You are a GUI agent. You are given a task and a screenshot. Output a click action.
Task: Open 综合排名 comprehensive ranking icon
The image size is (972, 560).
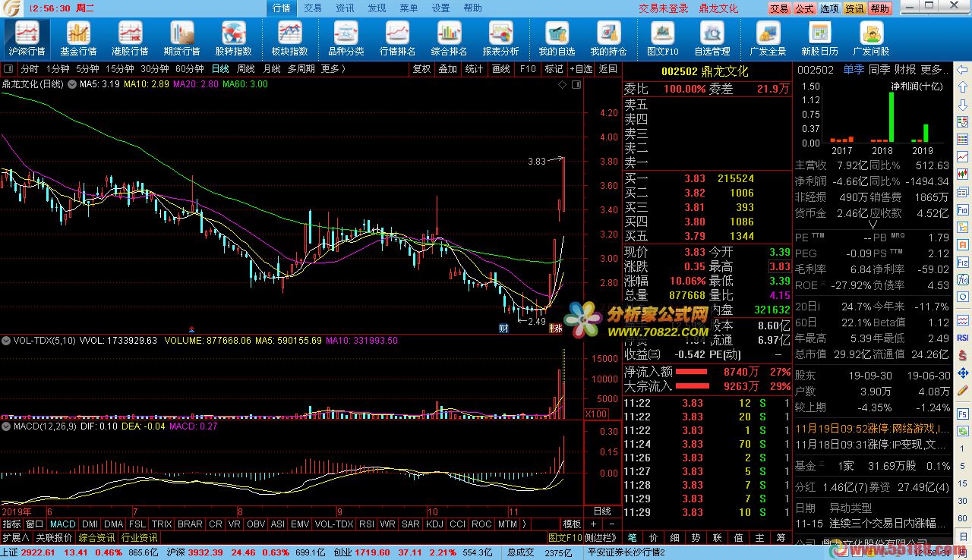pyautogui.click(x=449, y=39)
